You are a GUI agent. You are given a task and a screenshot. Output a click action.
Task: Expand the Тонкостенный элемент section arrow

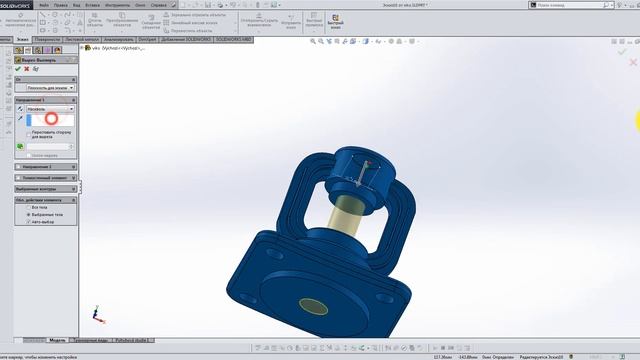coord(73,178)
